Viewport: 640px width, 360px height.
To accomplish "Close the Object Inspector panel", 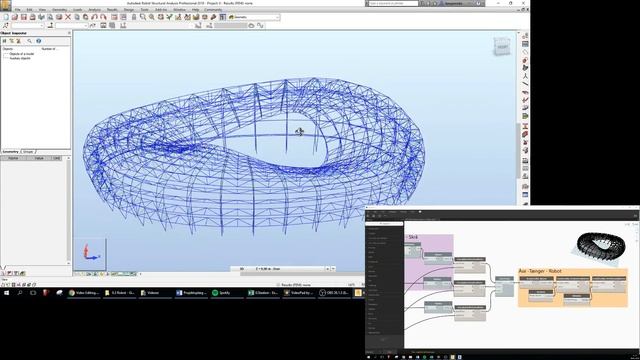I will (x=69, y=33).
